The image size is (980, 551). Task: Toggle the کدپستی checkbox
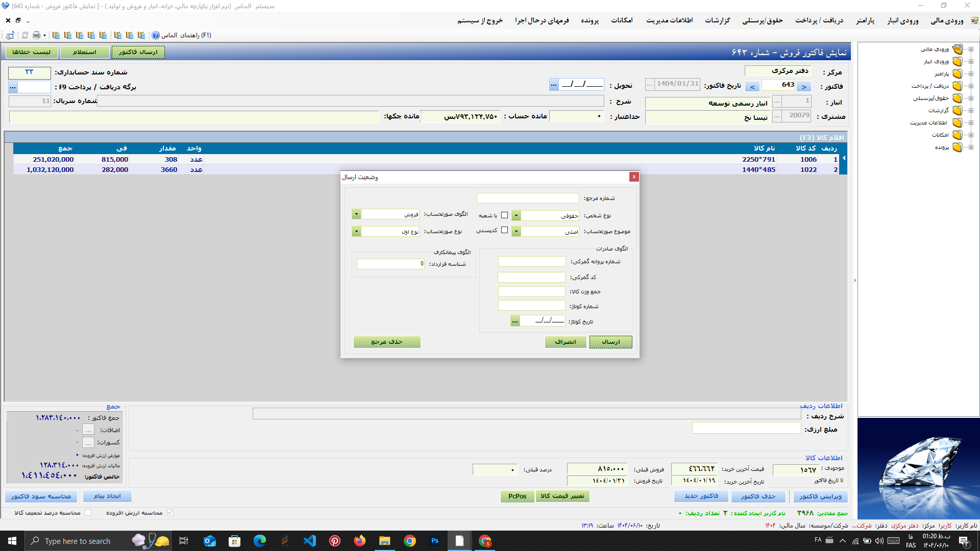pos(504,230)
